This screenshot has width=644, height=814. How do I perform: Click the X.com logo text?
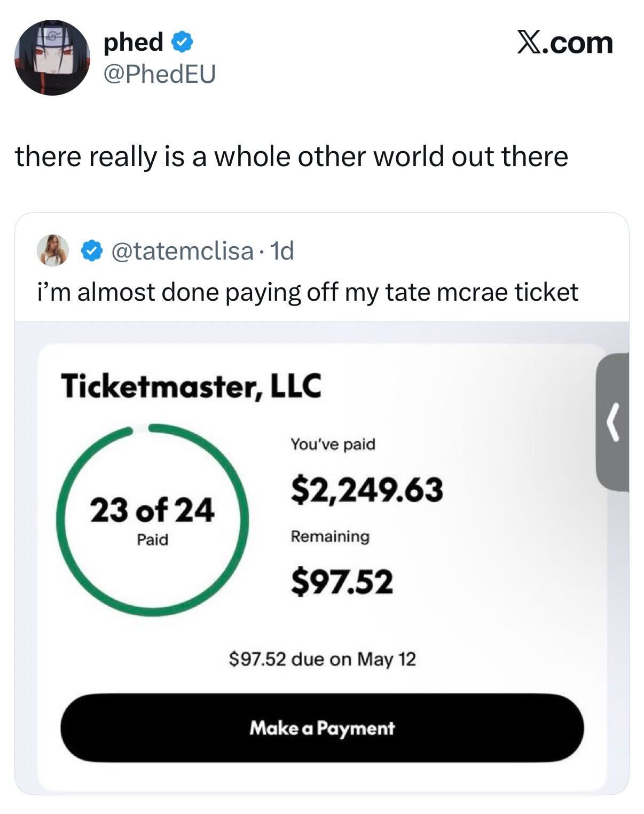tap(564, 42)
